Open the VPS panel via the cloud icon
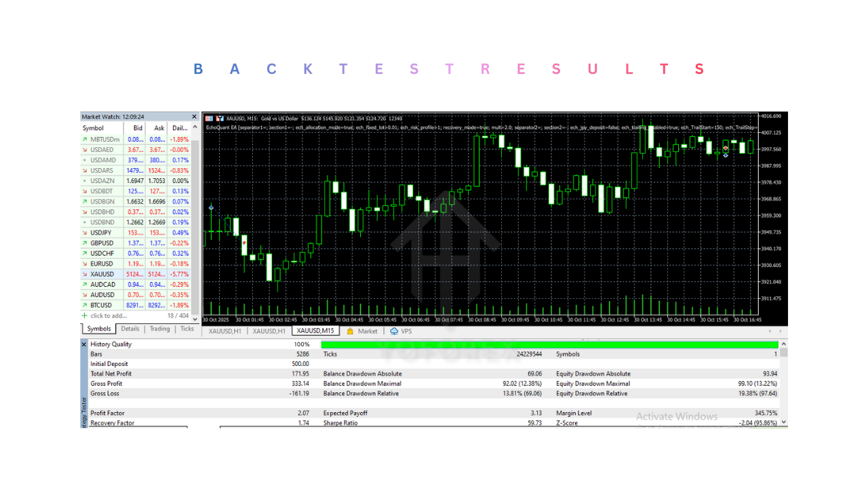Screen dimensions: 868x488 (x=394, y=331)
